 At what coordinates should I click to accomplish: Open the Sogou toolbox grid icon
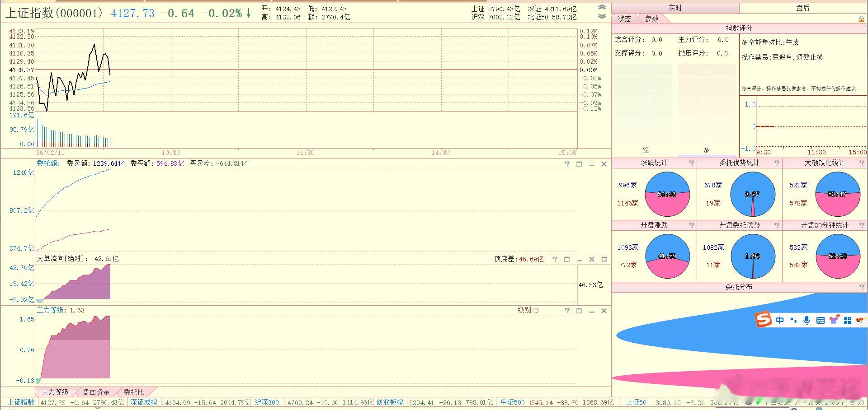848,320
